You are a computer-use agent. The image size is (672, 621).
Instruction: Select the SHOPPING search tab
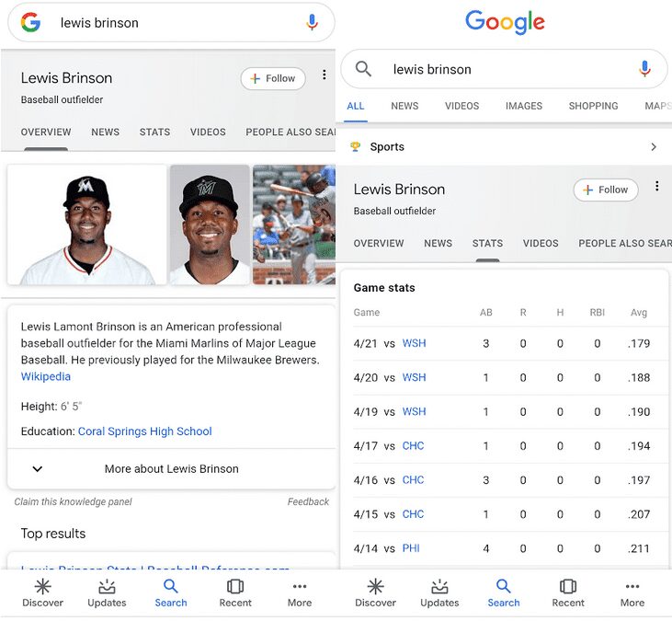593,106
